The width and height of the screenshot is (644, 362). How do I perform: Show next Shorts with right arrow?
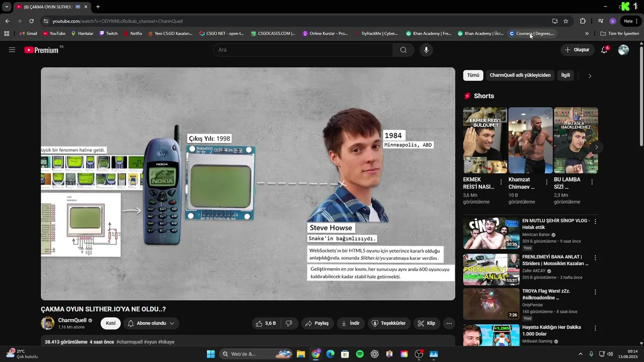pos(596,147)
